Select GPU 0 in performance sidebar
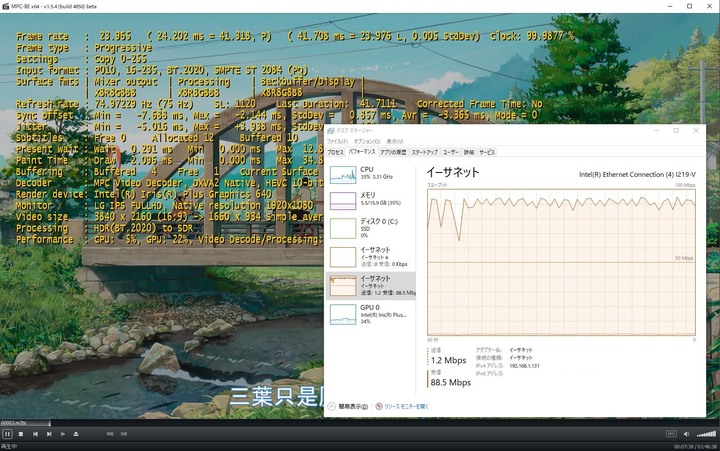The image size is (720, 451). [x=371, y=314]
